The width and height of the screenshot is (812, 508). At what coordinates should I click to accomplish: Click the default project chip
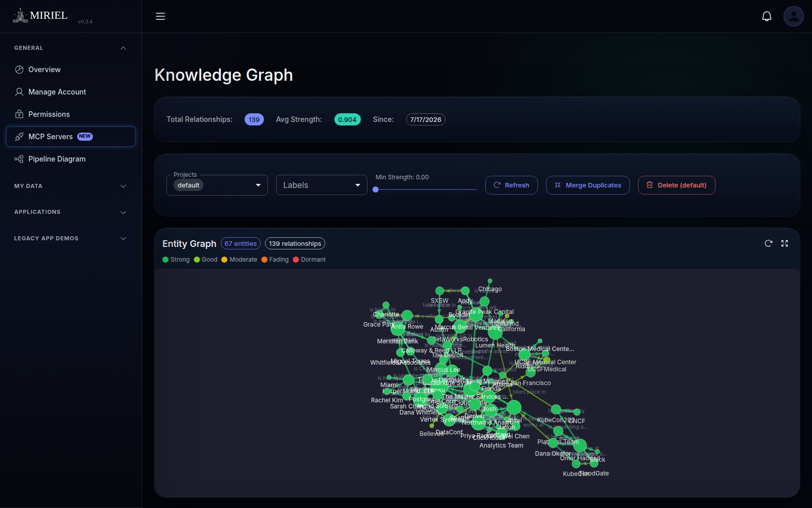click(188, 185)
